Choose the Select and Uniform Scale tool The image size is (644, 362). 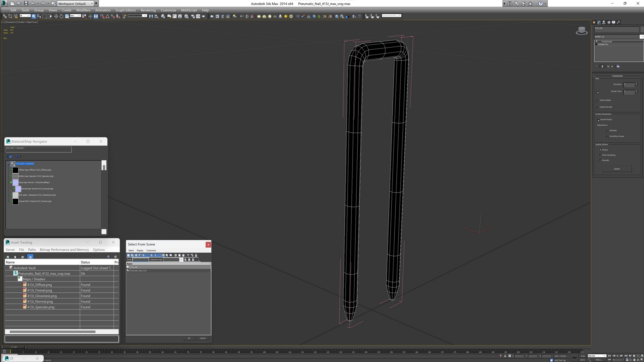67,16
